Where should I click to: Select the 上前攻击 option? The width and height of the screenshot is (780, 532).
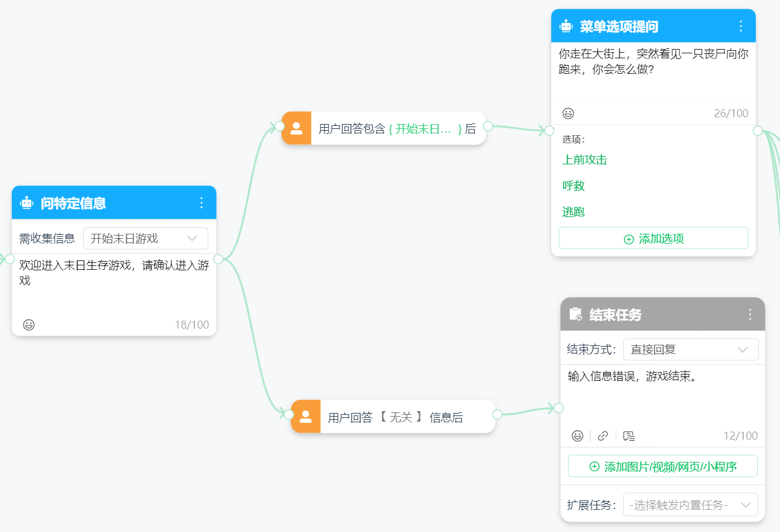click(584, 160)
